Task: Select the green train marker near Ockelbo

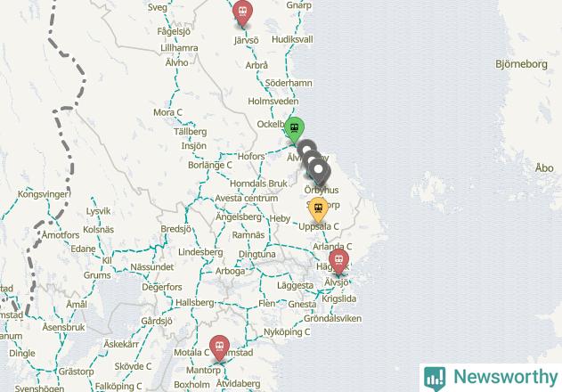Action: coord(294,130)
